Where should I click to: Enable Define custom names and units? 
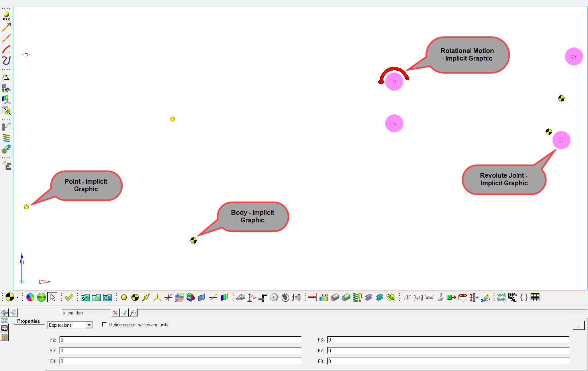pos(104,325)
